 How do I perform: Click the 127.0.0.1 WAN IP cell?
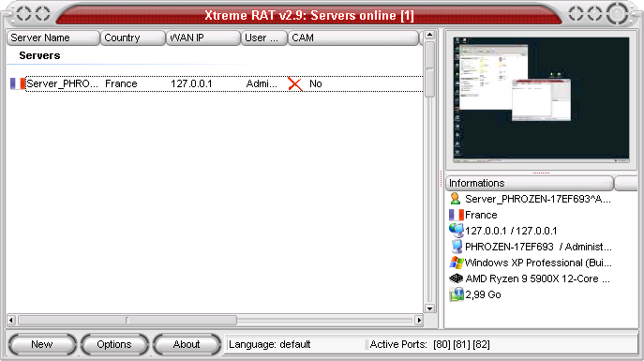point(191,83)
